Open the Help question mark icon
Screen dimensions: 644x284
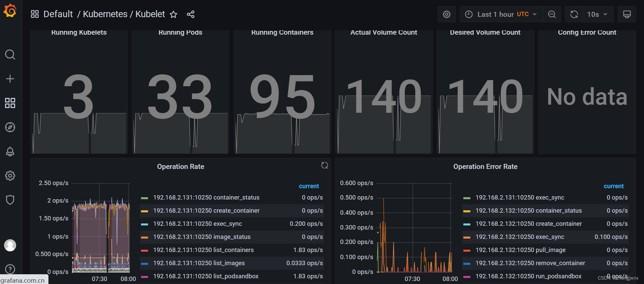click(10, 269)
